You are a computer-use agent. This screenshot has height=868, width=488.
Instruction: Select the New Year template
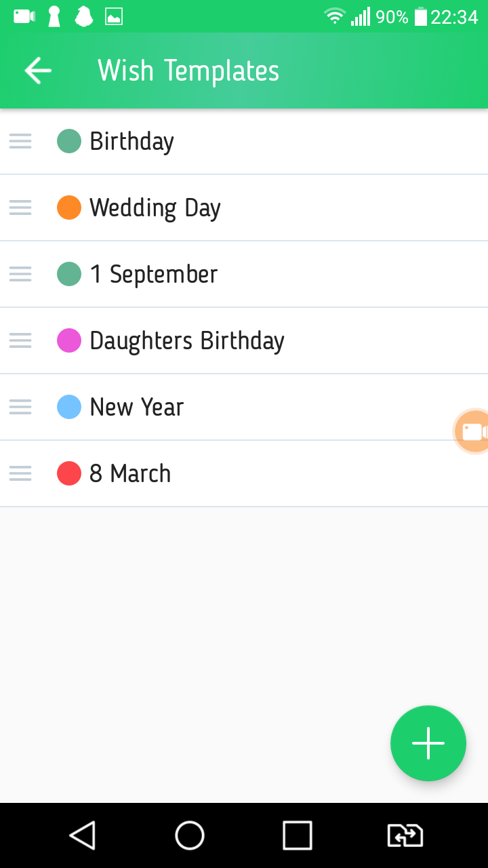(x=137, y=407)
